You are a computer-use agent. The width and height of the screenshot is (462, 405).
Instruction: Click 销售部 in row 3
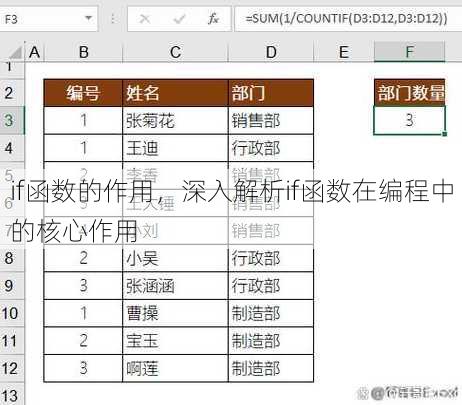(271, 120)
